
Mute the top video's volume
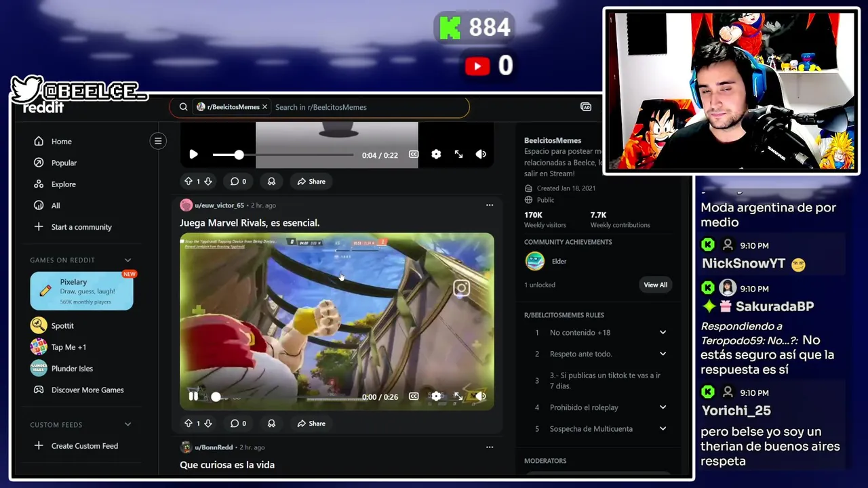(x=481, y=155)
